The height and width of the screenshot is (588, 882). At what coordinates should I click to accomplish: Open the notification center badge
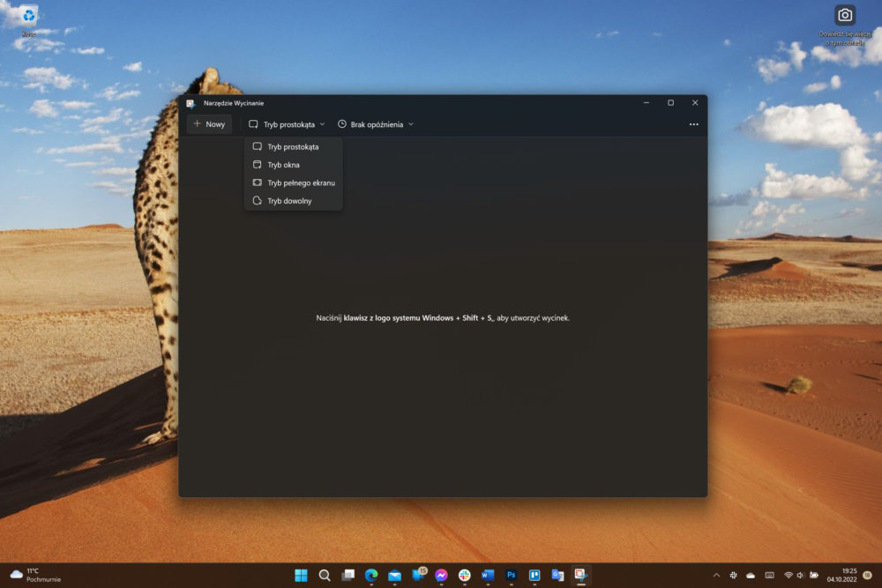(868, 575)
